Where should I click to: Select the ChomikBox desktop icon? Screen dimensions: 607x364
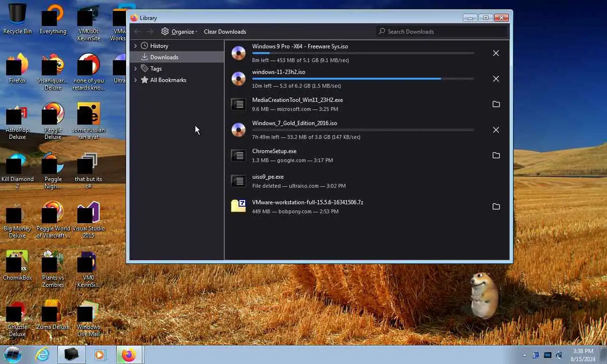(18, 265)
